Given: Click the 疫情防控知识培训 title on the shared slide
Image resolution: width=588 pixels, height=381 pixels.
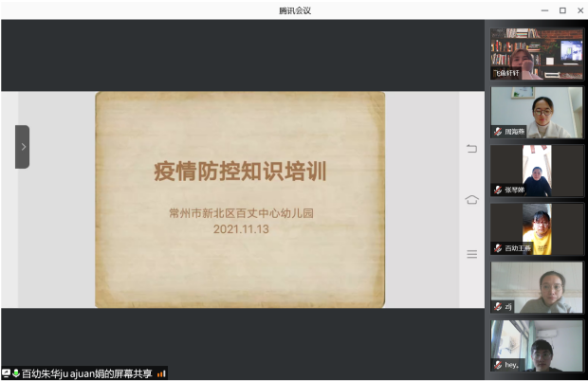Looking at the screenshot, I should tap(240, 172).
